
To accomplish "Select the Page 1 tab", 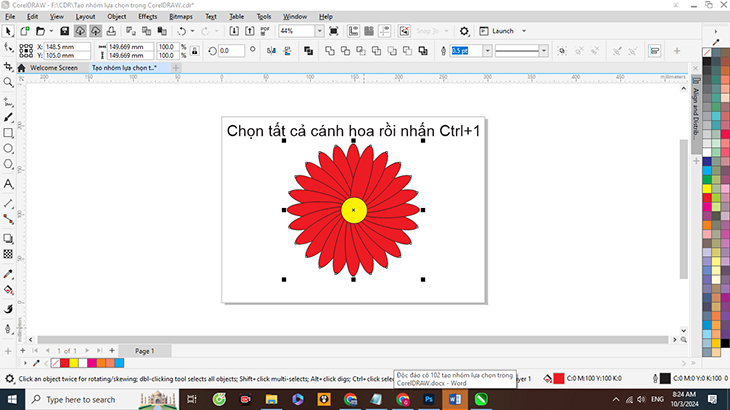I will [x=144, y=351].
